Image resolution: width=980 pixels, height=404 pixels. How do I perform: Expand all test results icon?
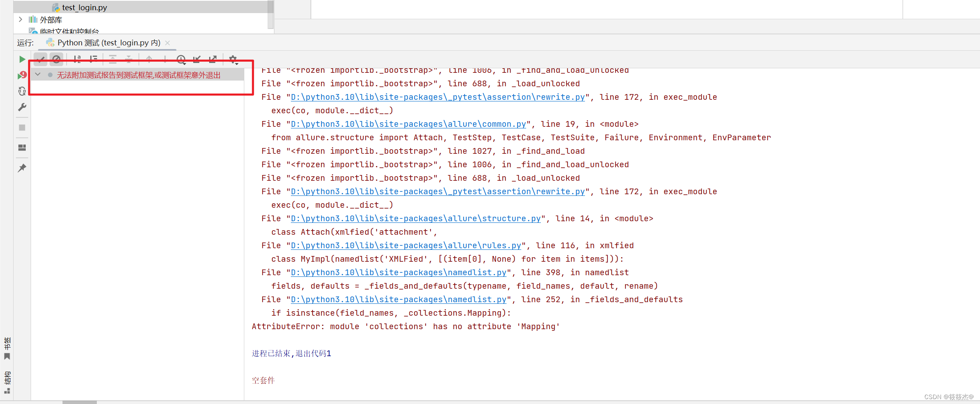click(113, 60)
